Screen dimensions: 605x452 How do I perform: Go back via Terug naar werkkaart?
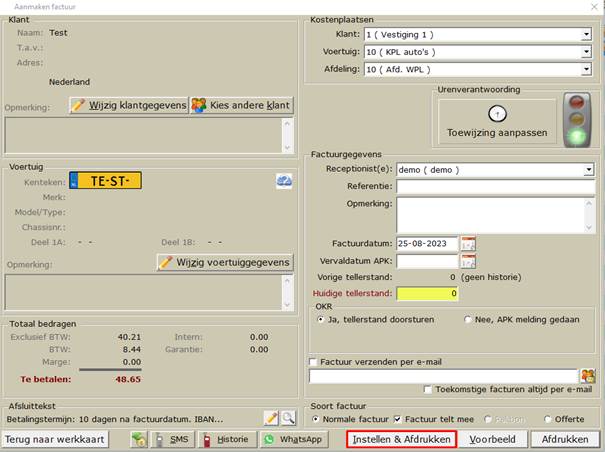55,439
